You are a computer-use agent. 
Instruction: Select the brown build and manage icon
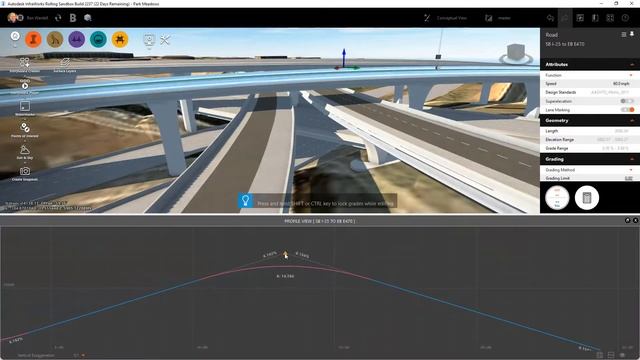[55, 40]
